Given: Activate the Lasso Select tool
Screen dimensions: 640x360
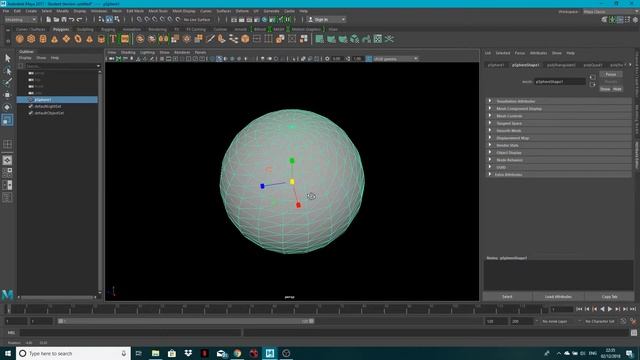Looking at the screenshot, I should pos(7,71).
